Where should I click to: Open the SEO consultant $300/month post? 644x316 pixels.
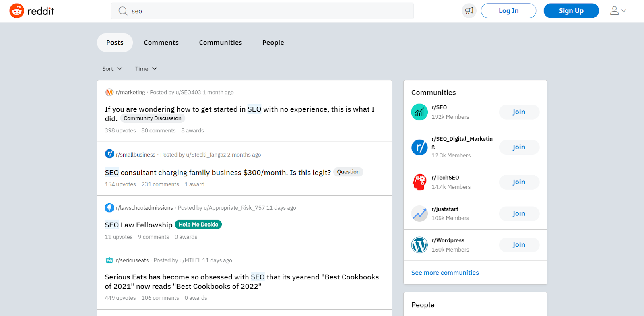218,173
